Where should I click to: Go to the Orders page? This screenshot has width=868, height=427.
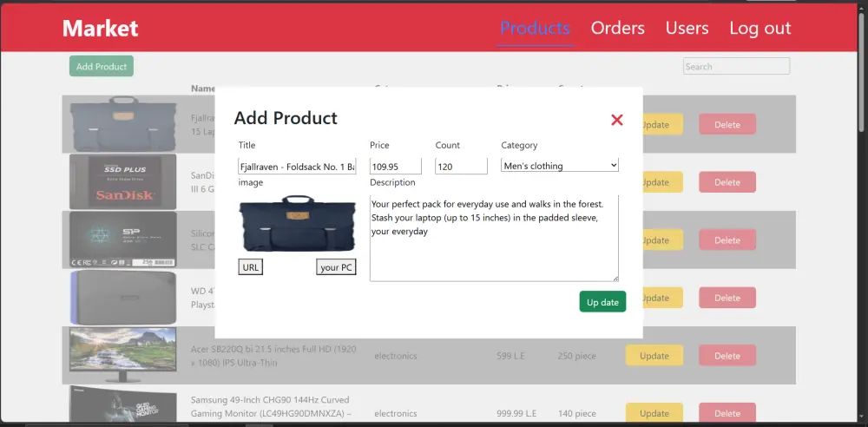pyautogui.click(x=618, y=28)
